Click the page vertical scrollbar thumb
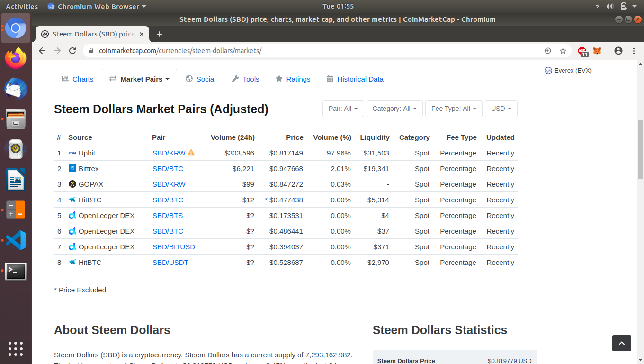 tap(640, 148)
